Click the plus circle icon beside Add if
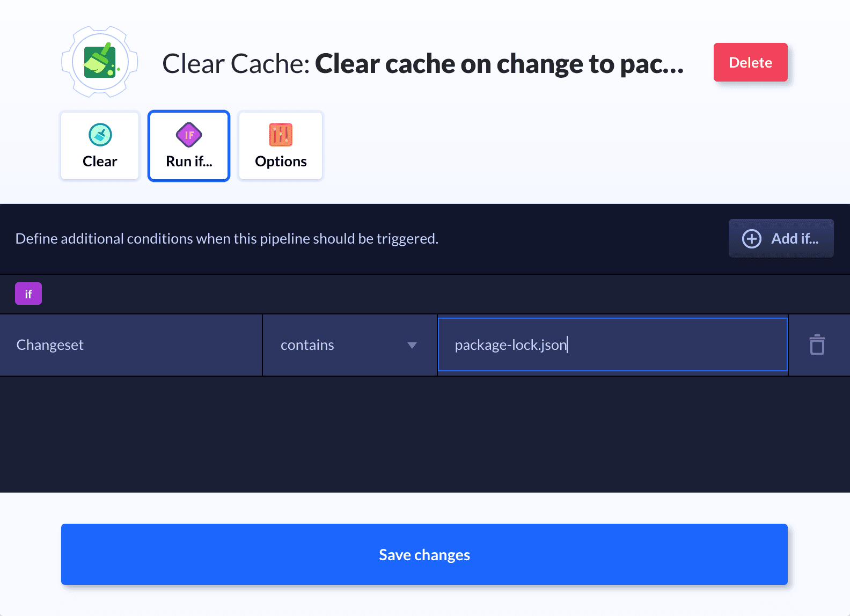Screen dimensions: 850x616 click(x=751, y=239)
